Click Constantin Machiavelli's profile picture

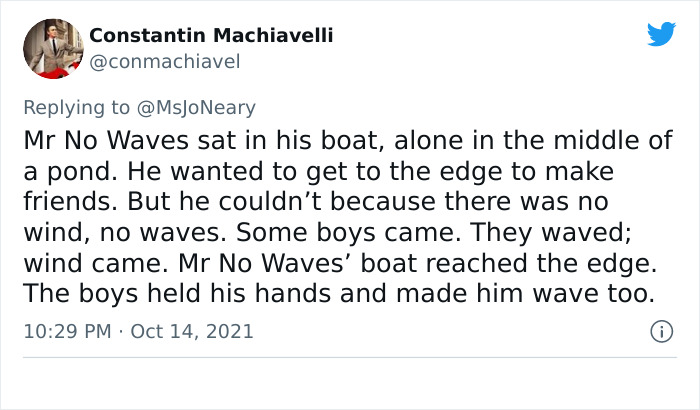[52, 48]
